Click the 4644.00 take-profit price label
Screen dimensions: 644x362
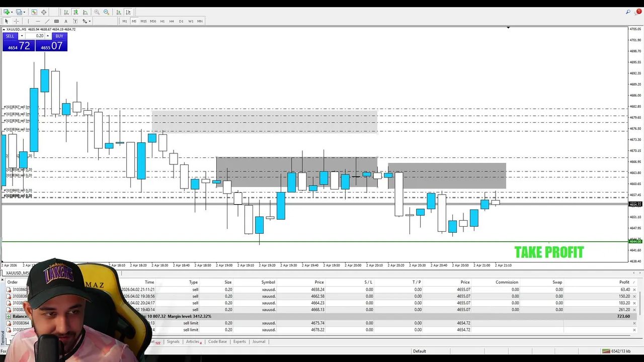click(x=635, y=242)
